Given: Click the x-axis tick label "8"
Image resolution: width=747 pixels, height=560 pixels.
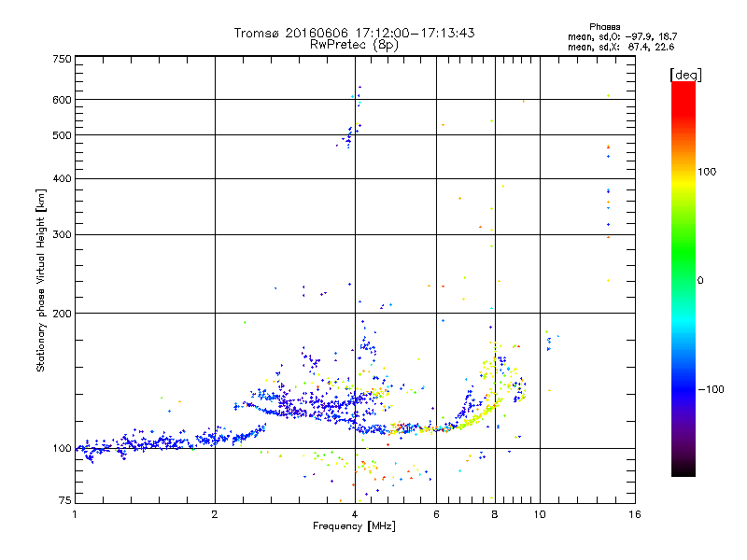Looking at the screenshot, I should [495, 514].
